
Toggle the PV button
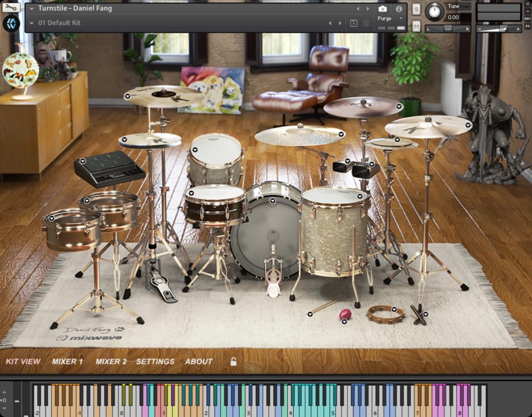(528, 27)
